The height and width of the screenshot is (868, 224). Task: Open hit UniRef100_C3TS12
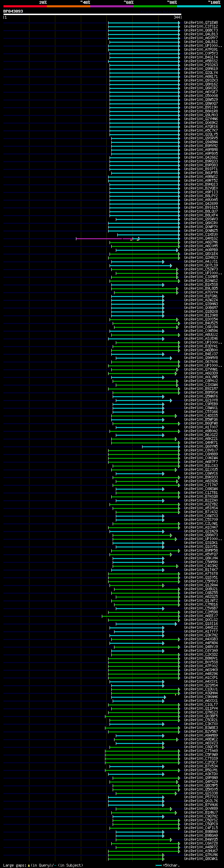(201, 27)
